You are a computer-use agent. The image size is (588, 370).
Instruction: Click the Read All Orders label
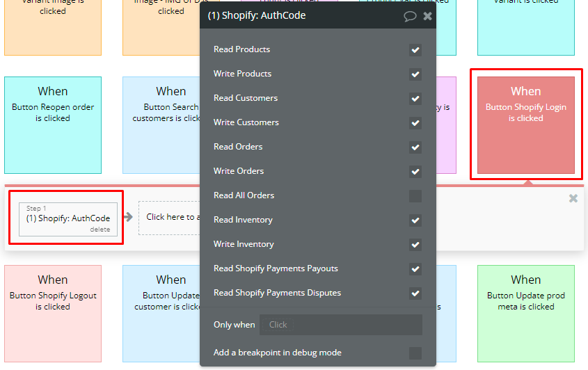[244, 195]
